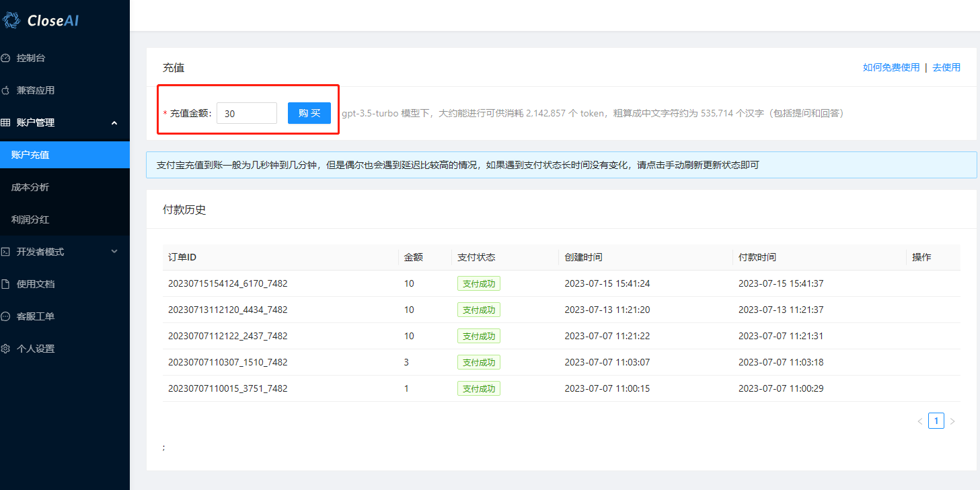Image resolution: width=980 pixels, height=490 pixels.
Task: Collapse the 账户管理 submenu chevron
Action: (x=114, y=123)
